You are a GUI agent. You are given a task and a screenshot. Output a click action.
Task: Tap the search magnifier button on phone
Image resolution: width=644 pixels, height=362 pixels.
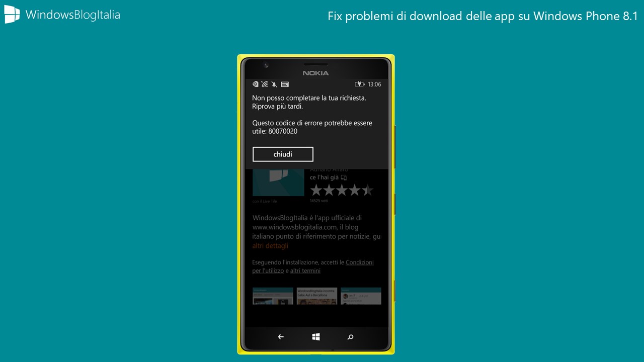tap(351, 337)
